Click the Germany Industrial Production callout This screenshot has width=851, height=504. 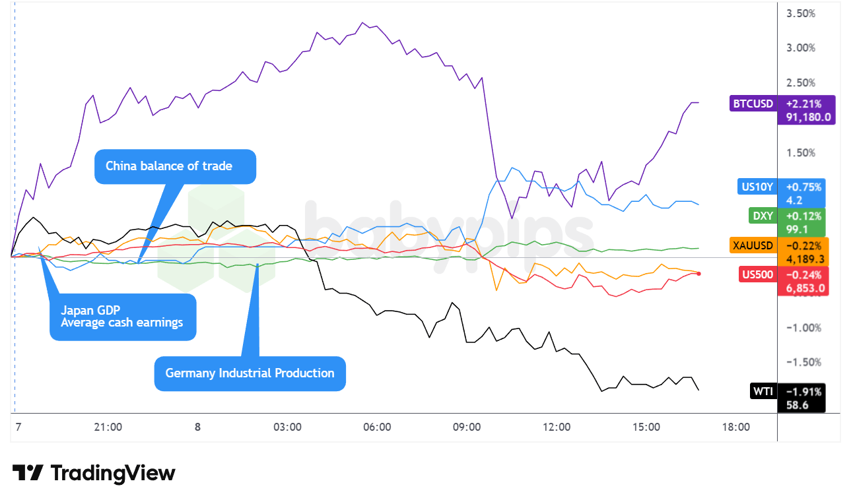(x=250, y=373)
